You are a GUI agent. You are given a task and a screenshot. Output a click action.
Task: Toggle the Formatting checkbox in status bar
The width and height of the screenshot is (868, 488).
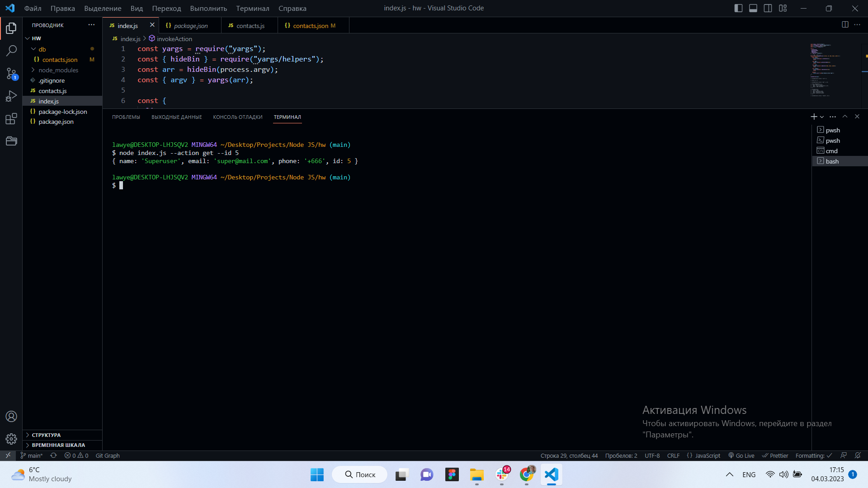[x=813, y=455]
